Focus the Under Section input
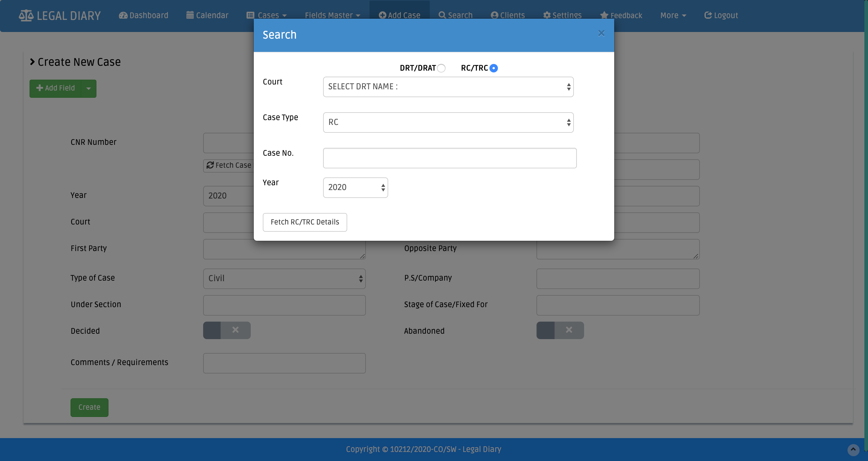868x461 pixels. click(x=284, y=305)
